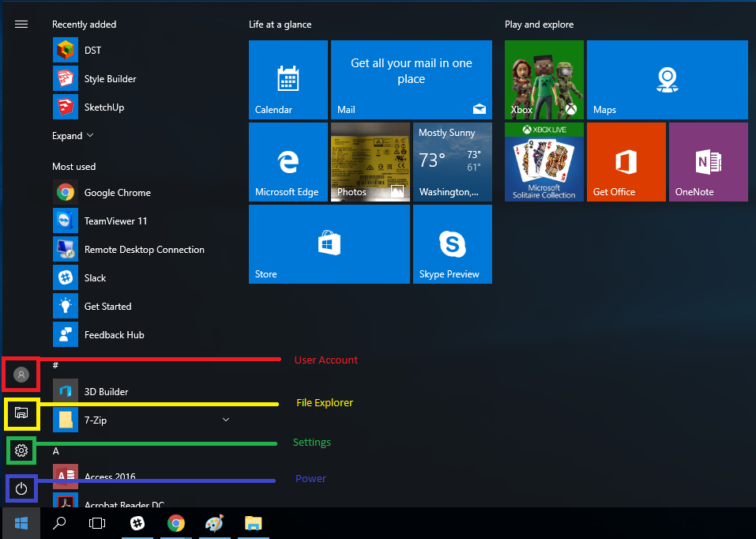The height and width of the screenshot is (539, 756).
Task: Open SketchUp from Recently added
Action: (x=104, y=107)
